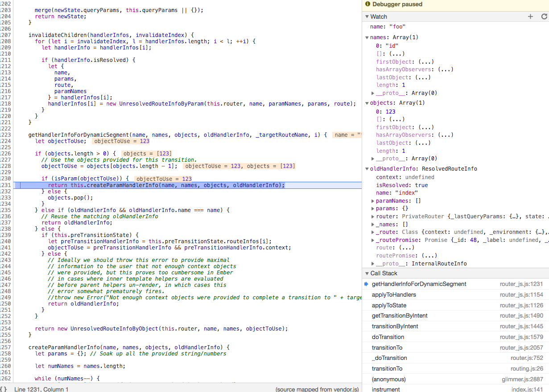Add a new watch expression
549x392 pixels.
point(530,16)
